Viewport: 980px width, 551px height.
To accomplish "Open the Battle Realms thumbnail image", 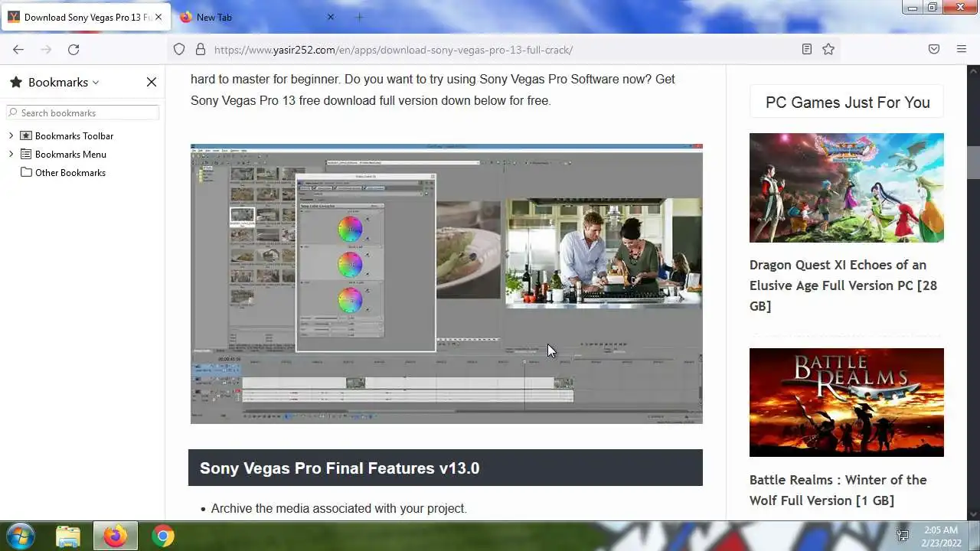I will point(847,403).
